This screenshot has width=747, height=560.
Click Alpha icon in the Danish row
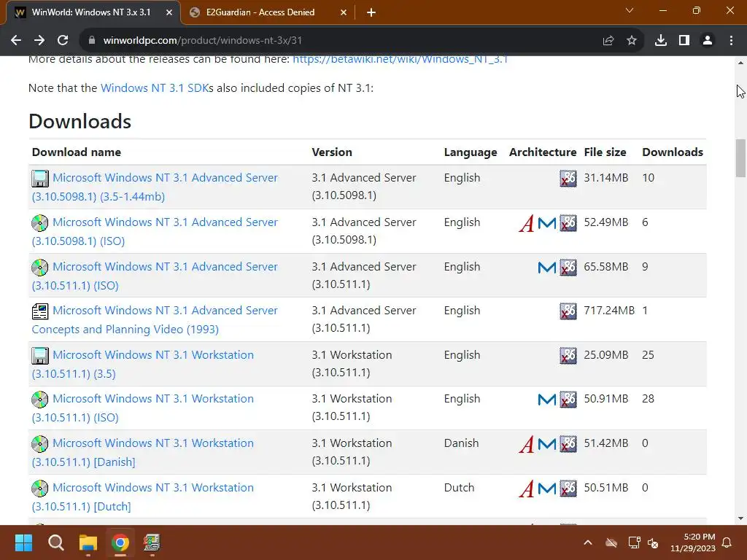point(527,444)
